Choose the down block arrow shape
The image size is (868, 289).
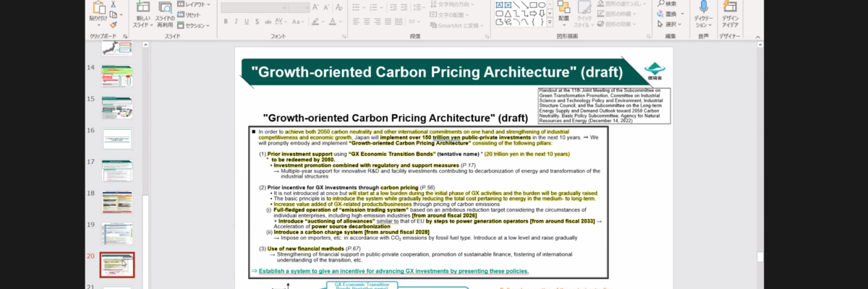tap(542, 13)
